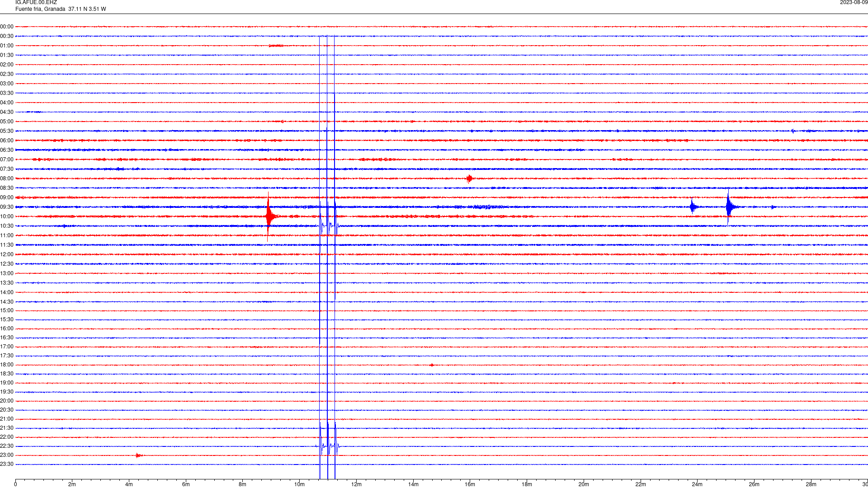Select the 00:30 trace time label
This screenshot has height=488, width=868.
(7, 36)
